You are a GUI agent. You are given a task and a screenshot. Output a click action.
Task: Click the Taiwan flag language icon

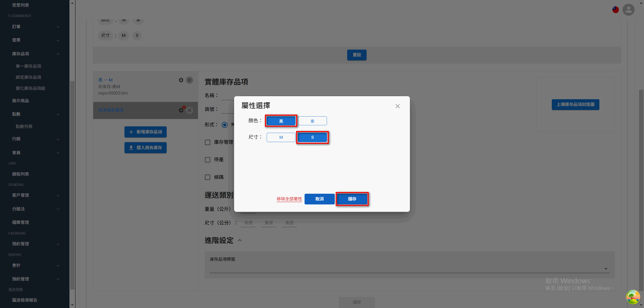coord(615,10)
